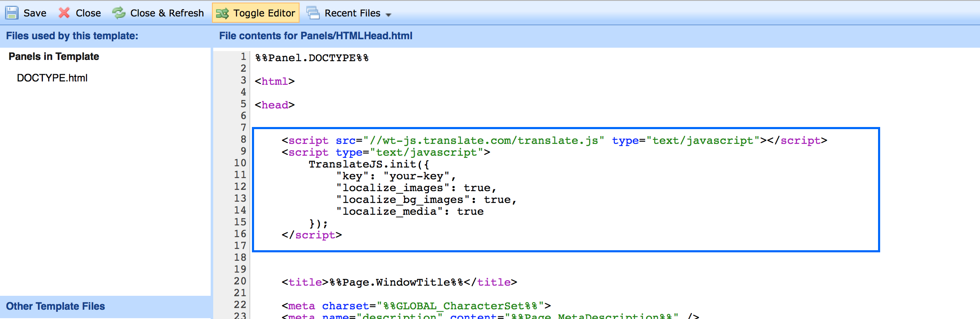Click the Recent Files stacked windows icon

[x=313, y=13]
